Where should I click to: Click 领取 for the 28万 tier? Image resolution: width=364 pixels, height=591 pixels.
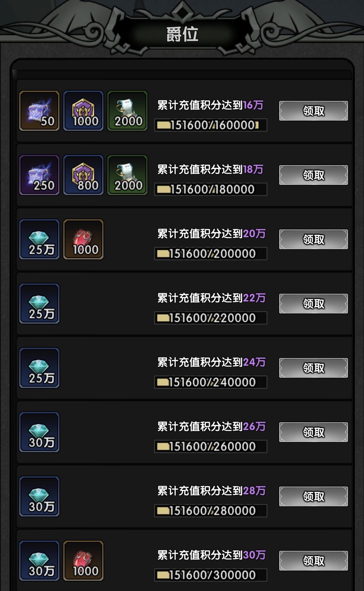(x=313, y=496)
